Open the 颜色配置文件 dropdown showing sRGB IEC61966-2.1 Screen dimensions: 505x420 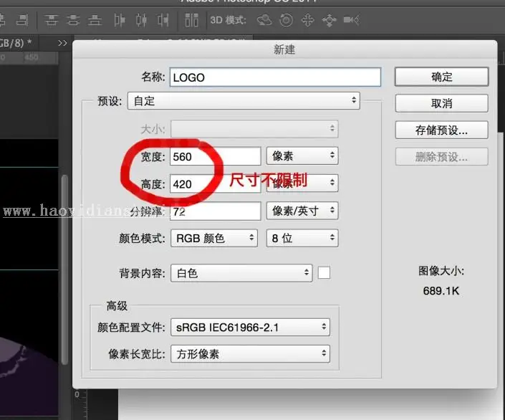pos(250,327)
